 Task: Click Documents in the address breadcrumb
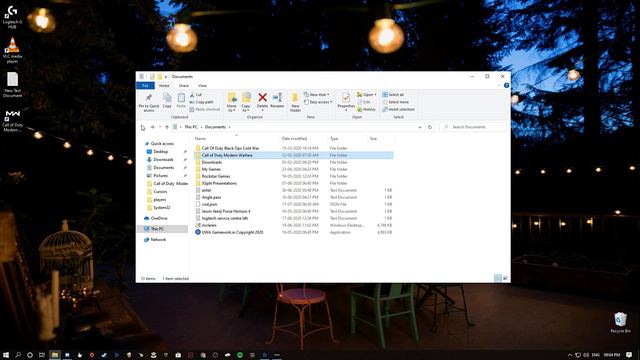tap(215, 127)
